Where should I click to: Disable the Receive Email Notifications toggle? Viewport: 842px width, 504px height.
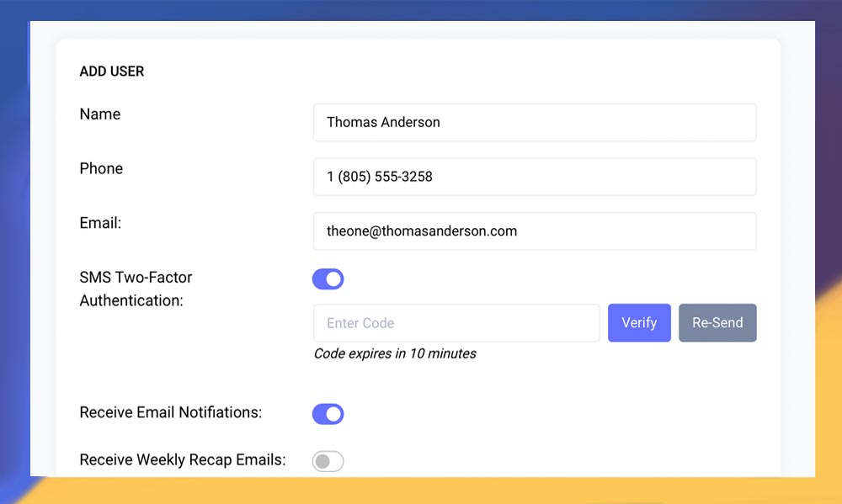(x=328, y=413)
